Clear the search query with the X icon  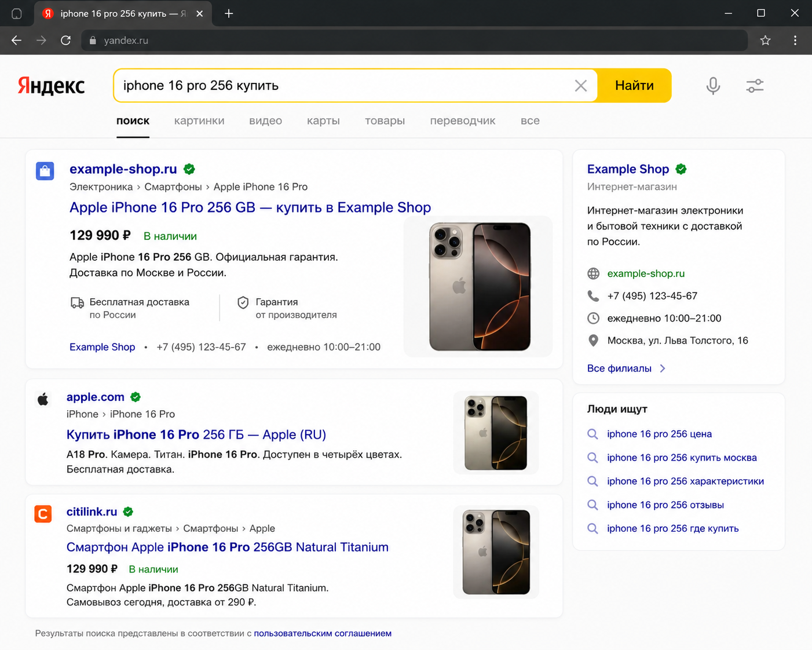tap(580, 86)
